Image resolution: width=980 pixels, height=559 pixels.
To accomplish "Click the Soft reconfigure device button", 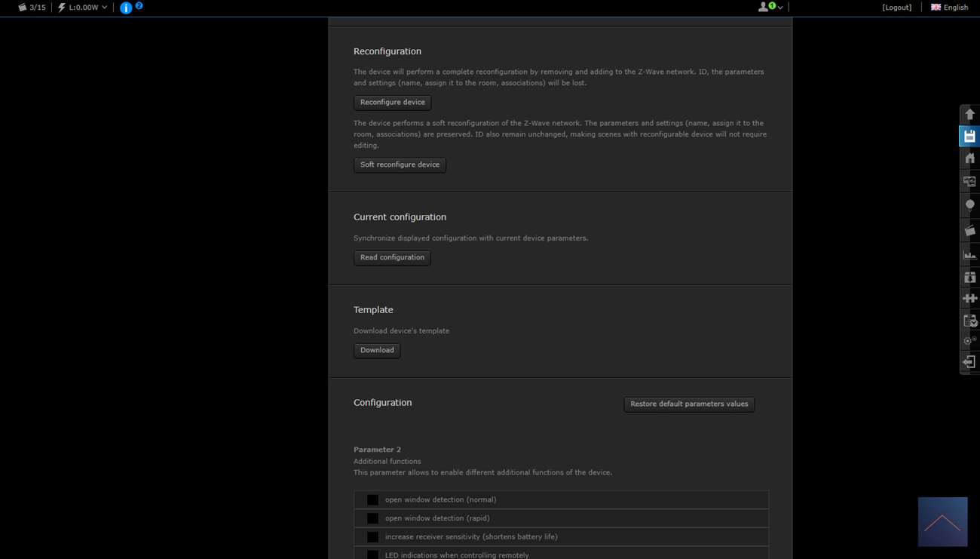I will pyautogui.click(x=400, y=165).
